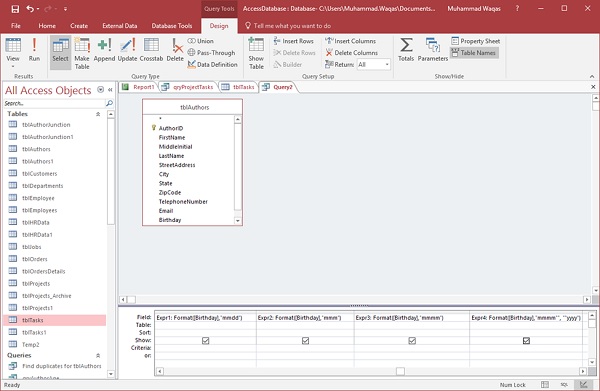Run the query

[x=34, y=50]
